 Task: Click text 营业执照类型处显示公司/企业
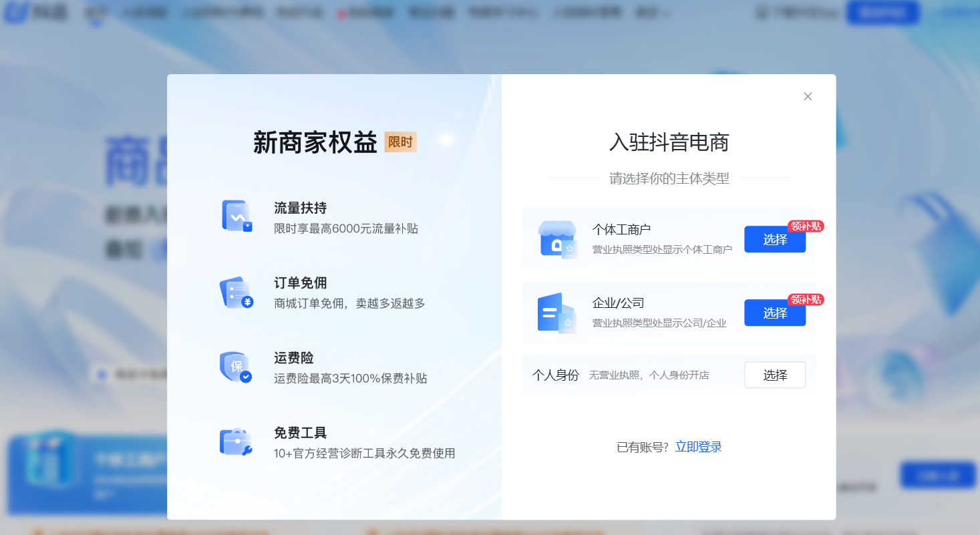(659, 323)
